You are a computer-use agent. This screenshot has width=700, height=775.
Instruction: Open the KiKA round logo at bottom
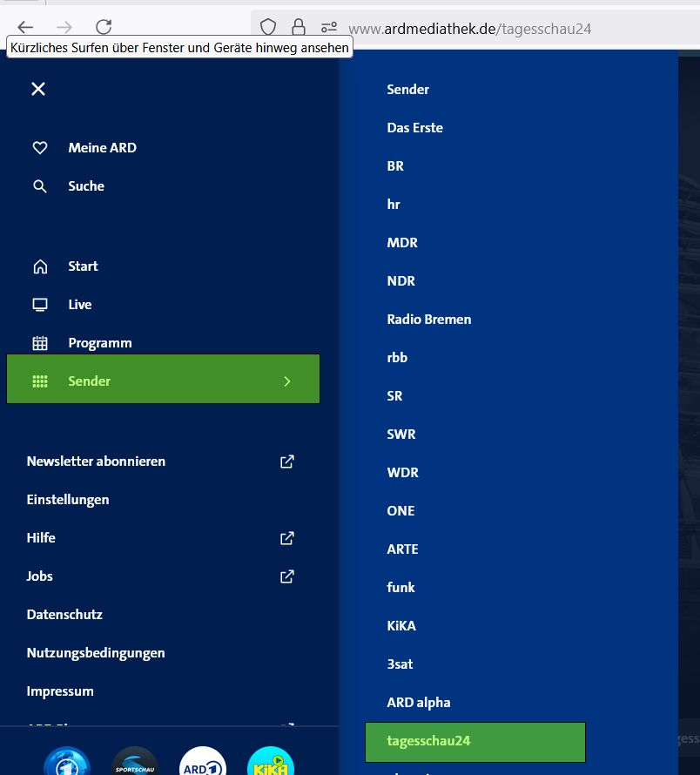[271, 761]
